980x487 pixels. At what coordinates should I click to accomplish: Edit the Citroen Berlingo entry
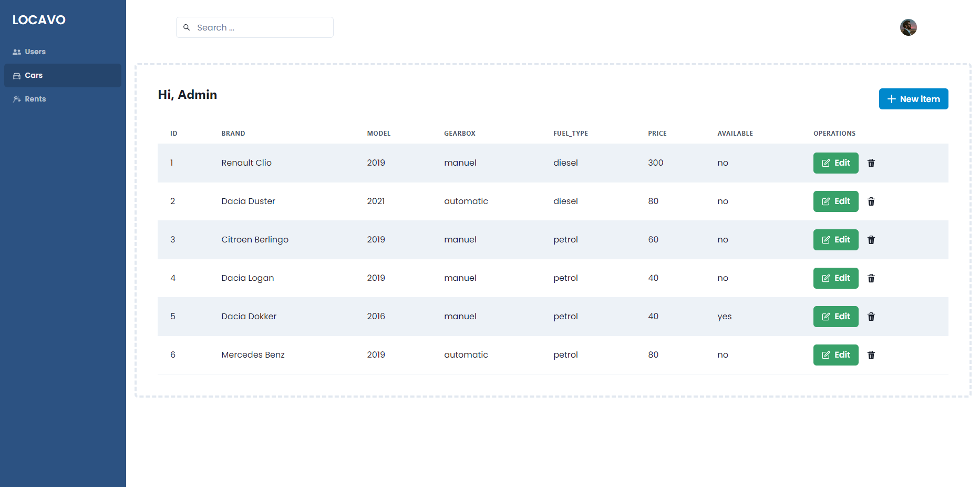click(x=835, y=240)
